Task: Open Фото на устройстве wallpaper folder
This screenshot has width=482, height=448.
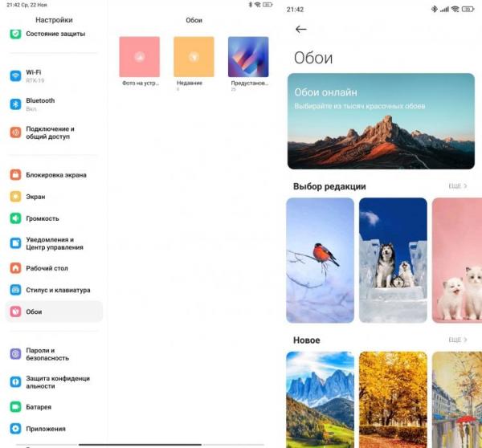Action: [x=140, y=57]
